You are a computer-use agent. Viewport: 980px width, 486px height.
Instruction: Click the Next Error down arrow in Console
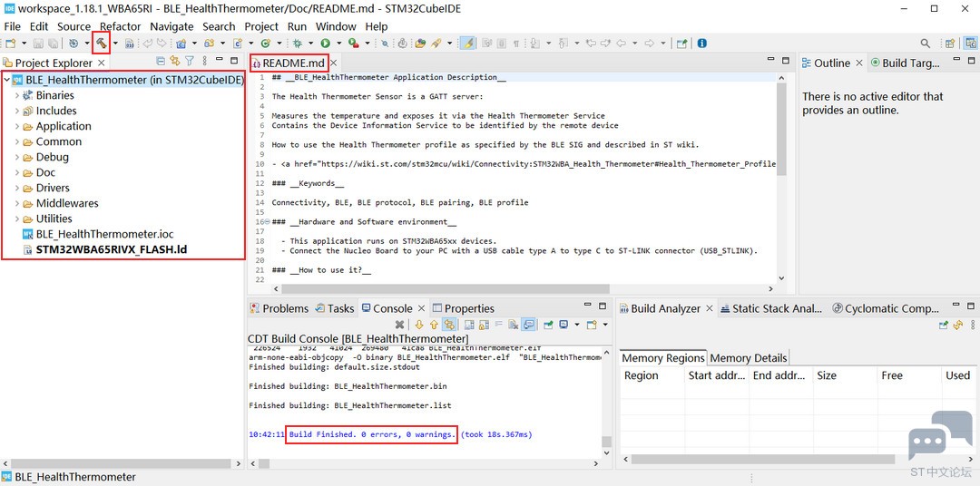(x=418, y=325)
